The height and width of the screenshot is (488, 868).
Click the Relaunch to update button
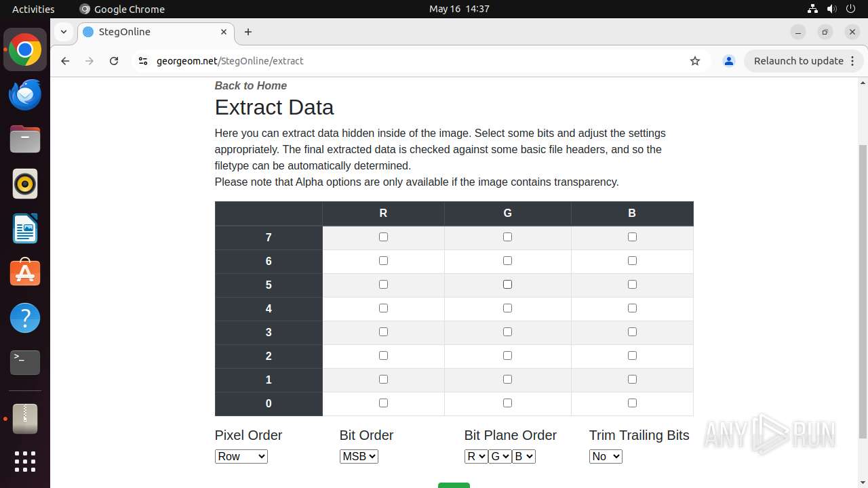[x=804, y=61]
